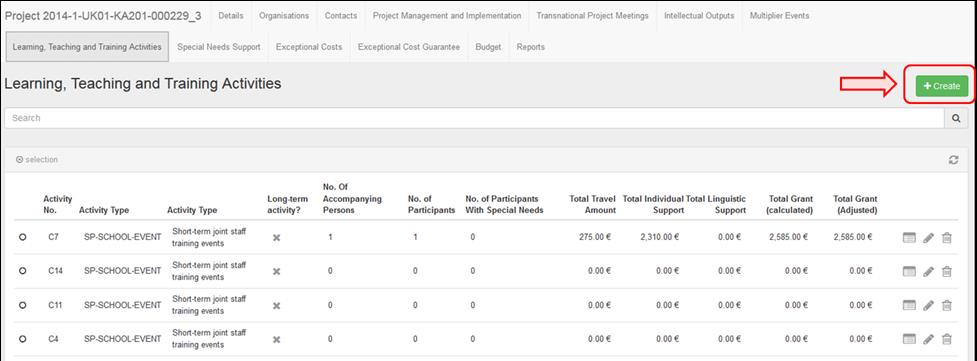Expand the selection dropdown above the table
Viewport: 977px width, 361px height.
(x=37, y=160)
